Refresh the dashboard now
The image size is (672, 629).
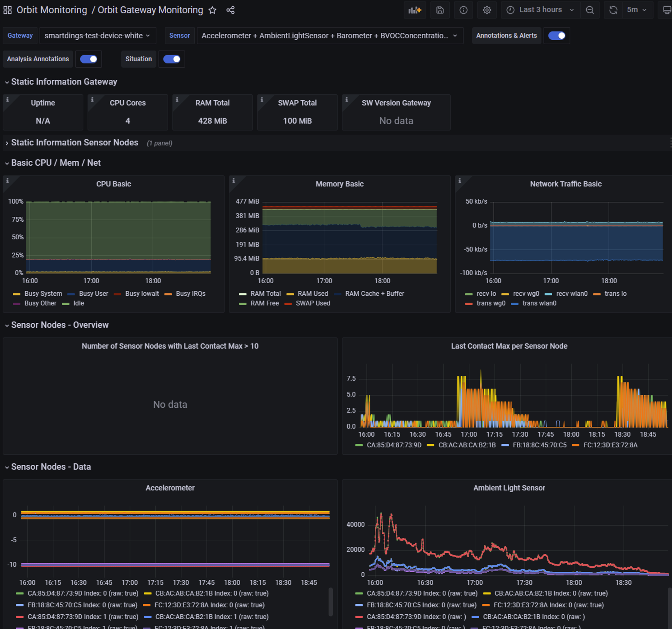[x=613, y=10]
